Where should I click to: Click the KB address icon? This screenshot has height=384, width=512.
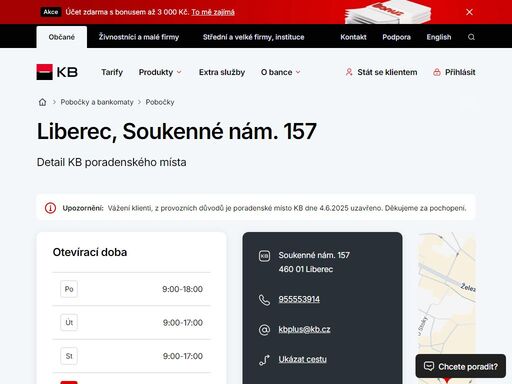264,256
